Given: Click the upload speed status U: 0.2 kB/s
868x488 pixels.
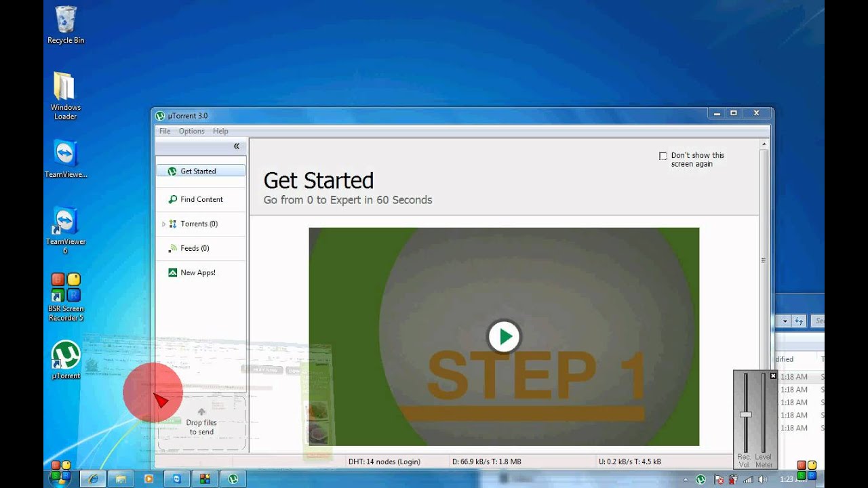Looking at the screenshot, I should coord(629,462).
